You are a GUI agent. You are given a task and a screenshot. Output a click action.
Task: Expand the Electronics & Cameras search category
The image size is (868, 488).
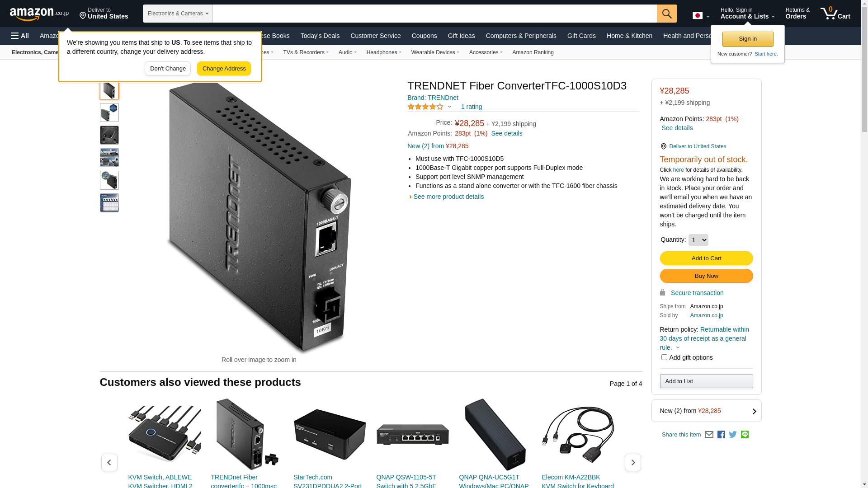178,14
